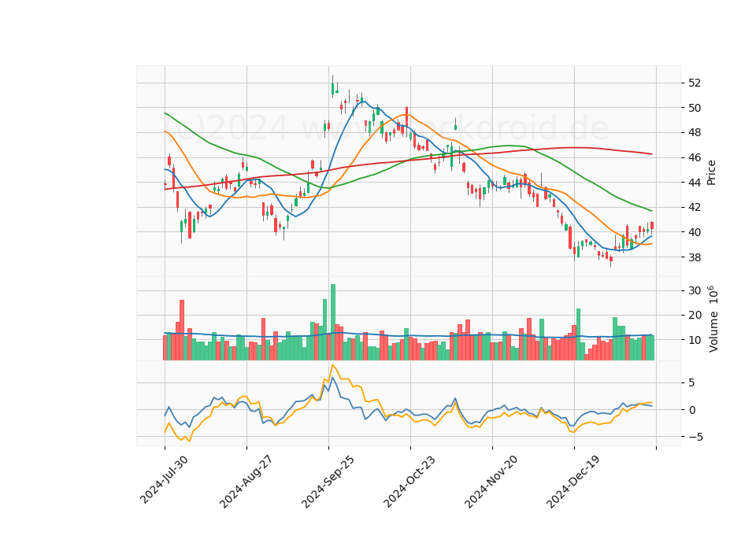The image size is (756, 543).
Task: Select the 44 price axis value
Action: 695,182
